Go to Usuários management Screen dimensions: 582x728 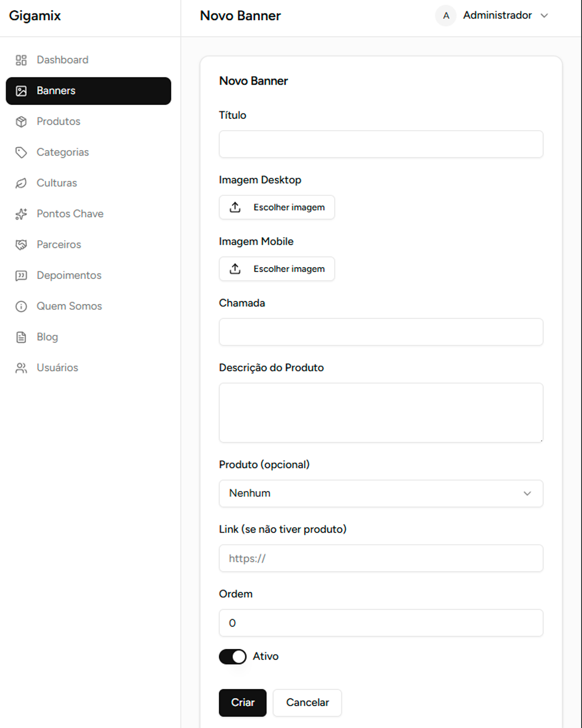[x=89, y=368]
